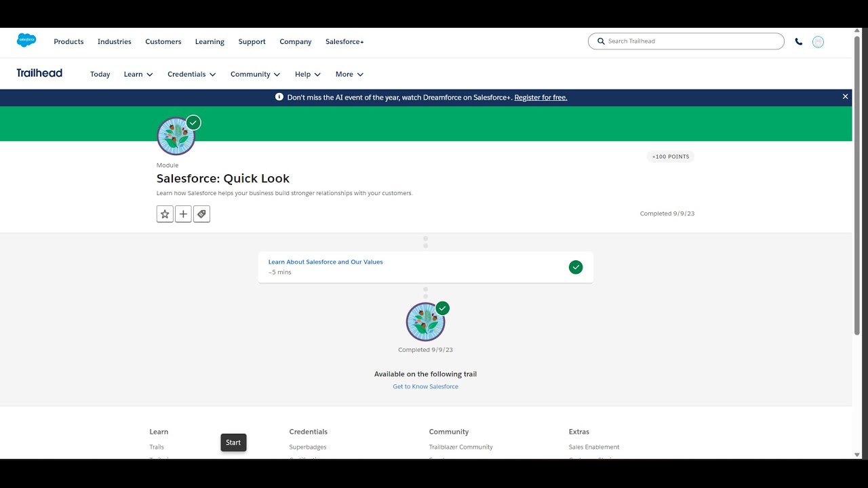Click green checkmark on unit card
The height and width of the screenshot is (488, 868).
(x=576, y=267)
